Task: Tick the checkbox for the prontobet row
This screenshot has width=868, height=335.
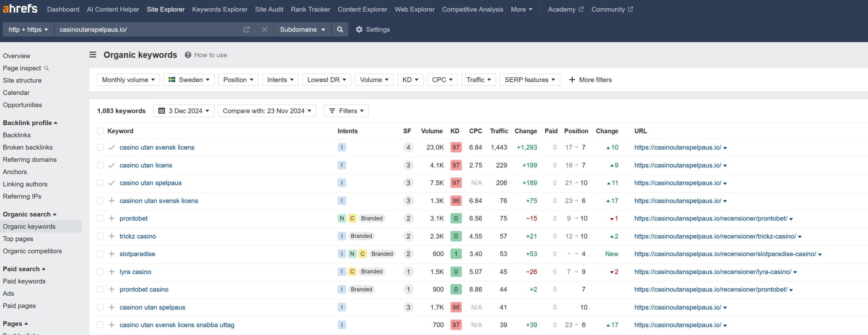Action: (x=100, y=218)
